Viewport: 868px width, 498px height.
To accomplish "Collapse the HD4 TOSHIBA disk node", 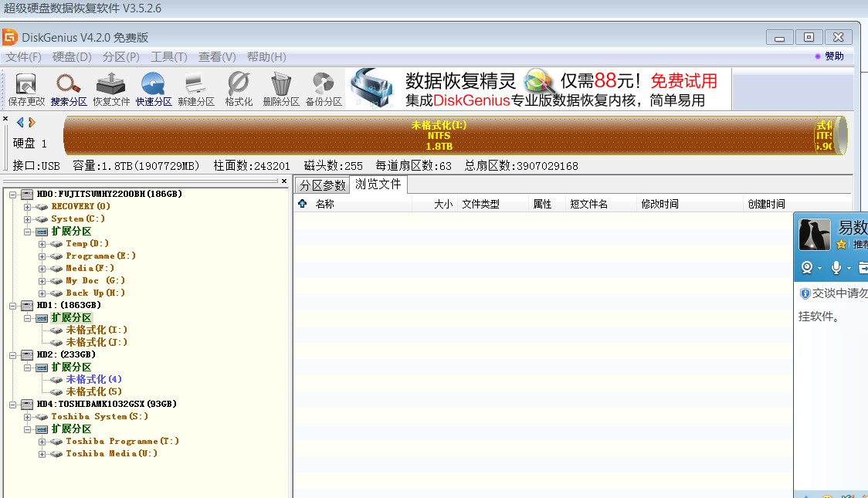I will coord(12,405).
